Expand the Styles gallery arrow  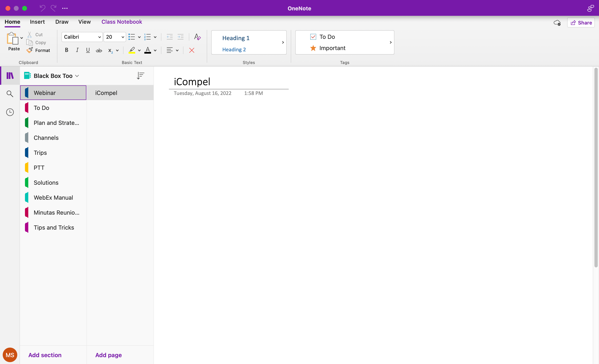click(x=283, y=43)
